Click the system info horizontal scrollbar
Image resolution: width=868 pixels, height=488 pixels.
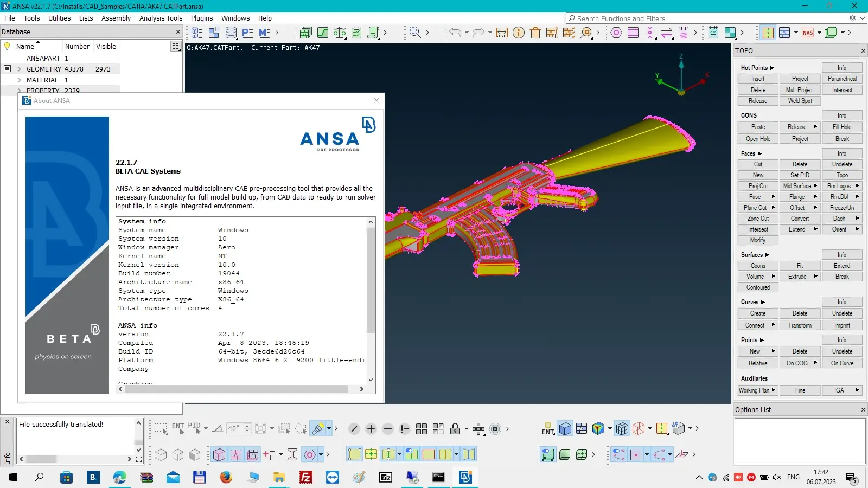pos(235,389)
